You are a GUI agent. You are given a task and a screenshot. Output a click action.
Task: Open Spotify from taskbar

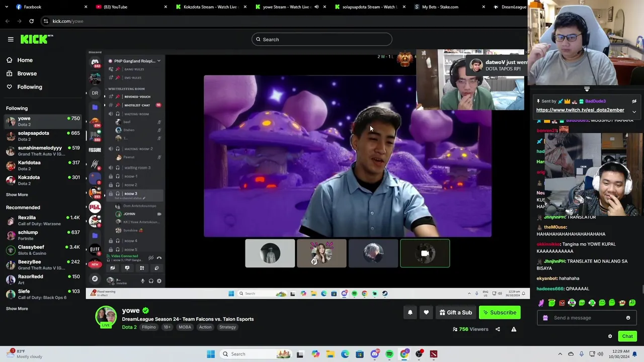tap(389, 354)
